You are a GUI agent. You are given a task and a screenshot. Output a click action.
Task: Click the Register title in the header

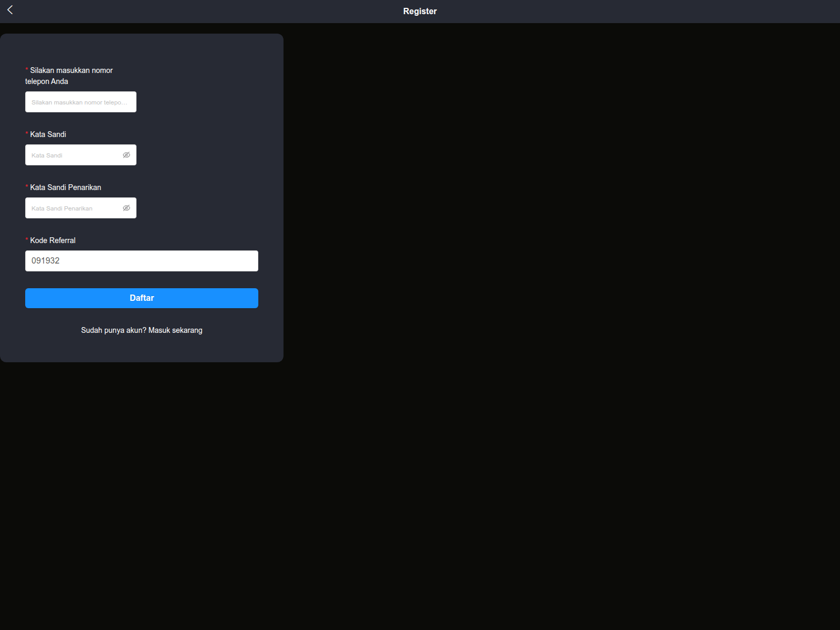click(419, 10)
